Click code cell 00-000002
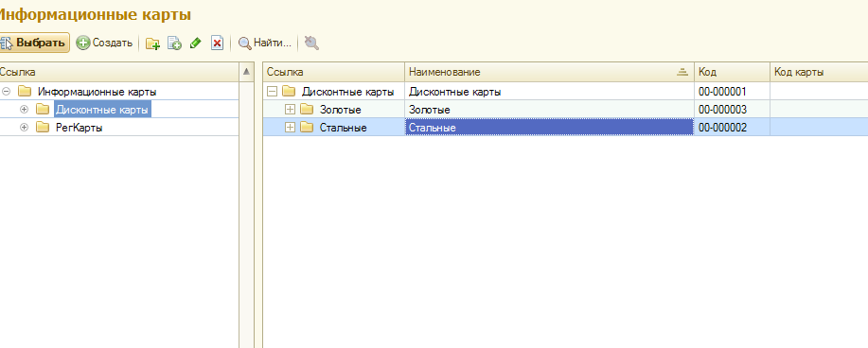868x348 pixels. pos(732,128)
